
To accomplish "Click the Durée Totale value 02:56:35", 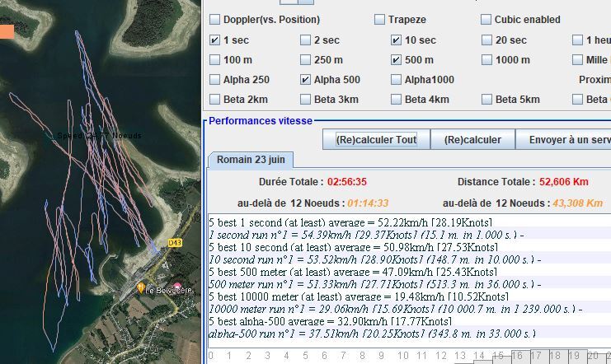I will [347, 182].
